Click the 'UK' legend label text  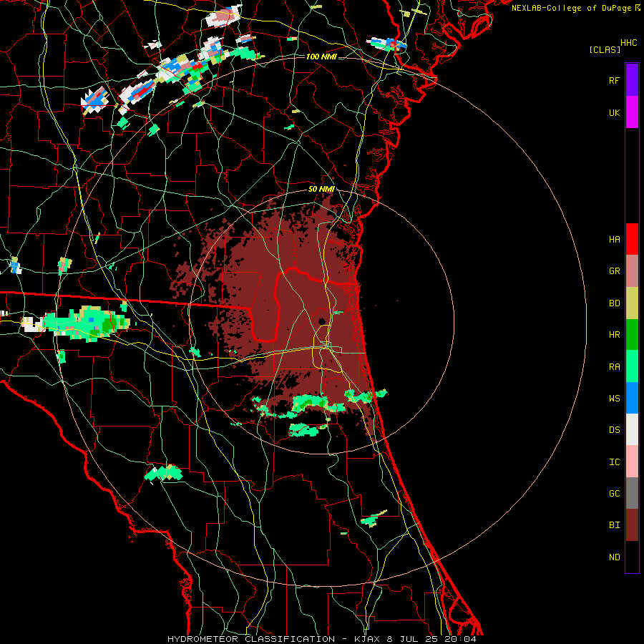614,112
